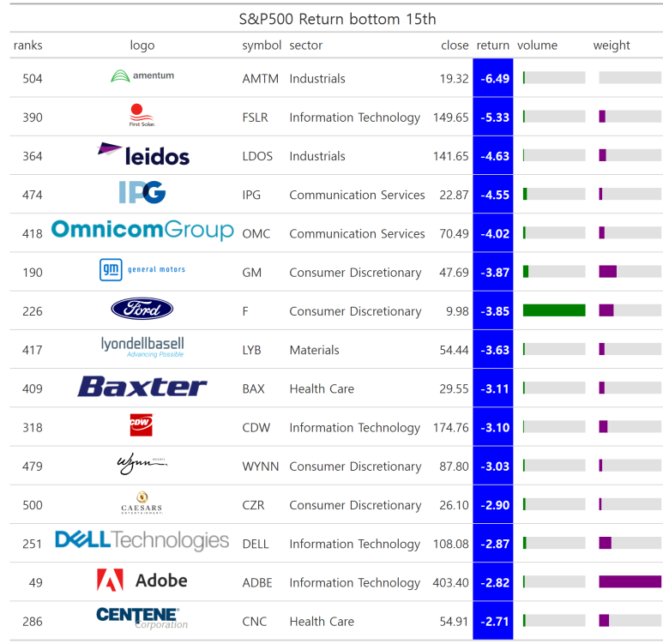The width and height of the screenshot is (663, 644).
Task: Select the Leidos logo
Action: pos(143,154)
